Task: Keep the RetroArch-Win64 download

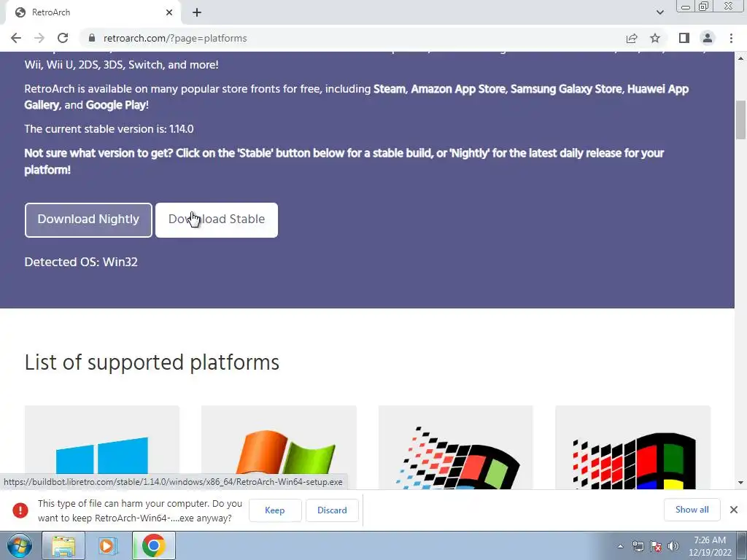Action: point(275,510)
